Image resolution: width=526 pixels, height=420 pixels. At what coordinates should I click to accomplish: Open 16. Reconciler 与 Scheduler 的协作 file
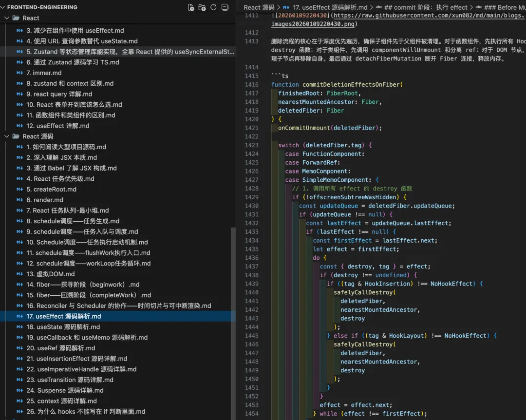[118, 305]
